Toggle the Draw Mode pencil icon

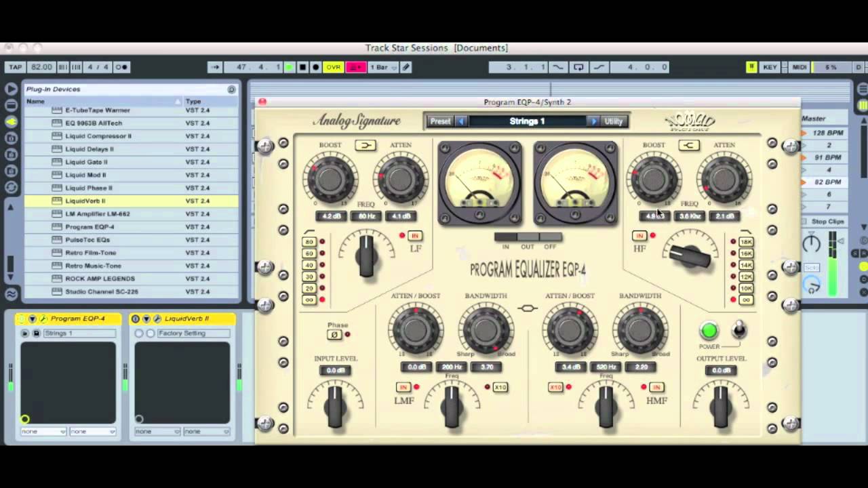(406, 67)
